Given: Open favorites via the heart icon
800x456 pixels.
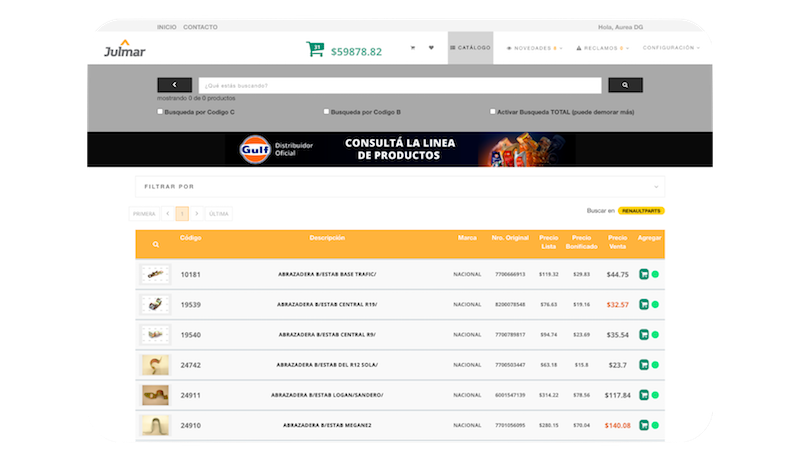Looking at the screenshot, I should coord(431,48).
